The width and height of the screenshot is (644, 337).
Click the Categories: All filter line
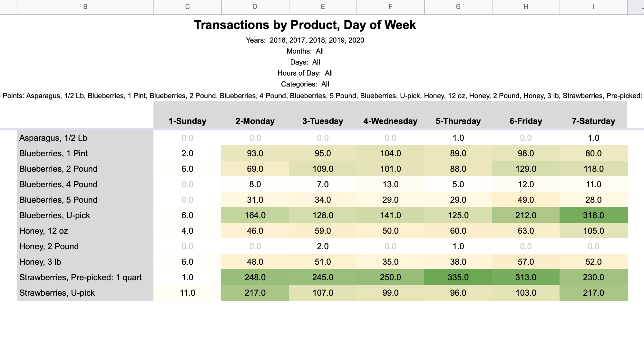(305, 84)
